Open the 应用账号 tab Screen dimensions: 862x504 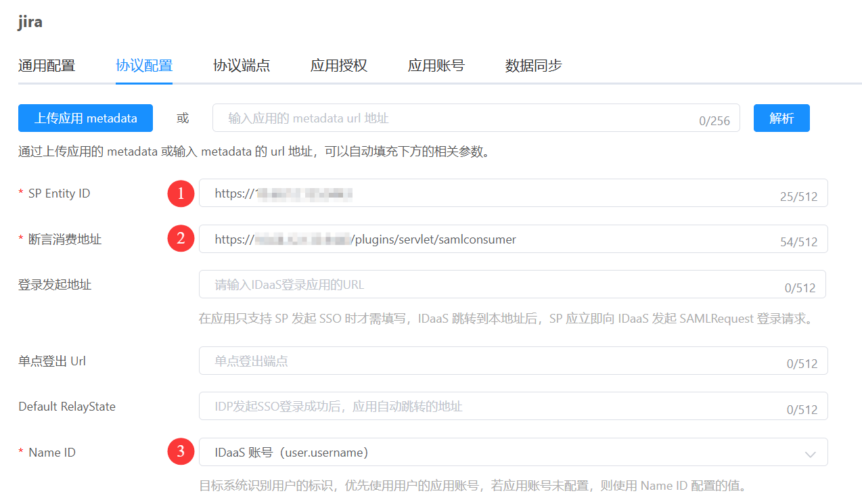tap(436, 66)
